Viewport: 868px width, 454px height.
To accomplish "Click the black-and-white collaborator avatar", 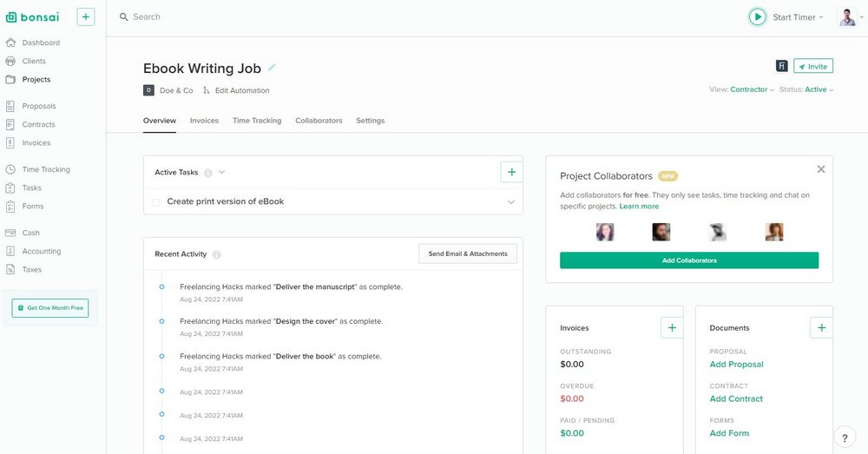I will click(718, 232).
